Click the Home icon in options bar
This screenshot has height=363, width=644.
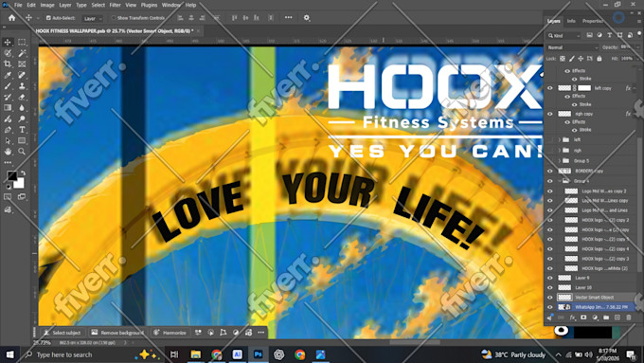click(x=11, y=18)
